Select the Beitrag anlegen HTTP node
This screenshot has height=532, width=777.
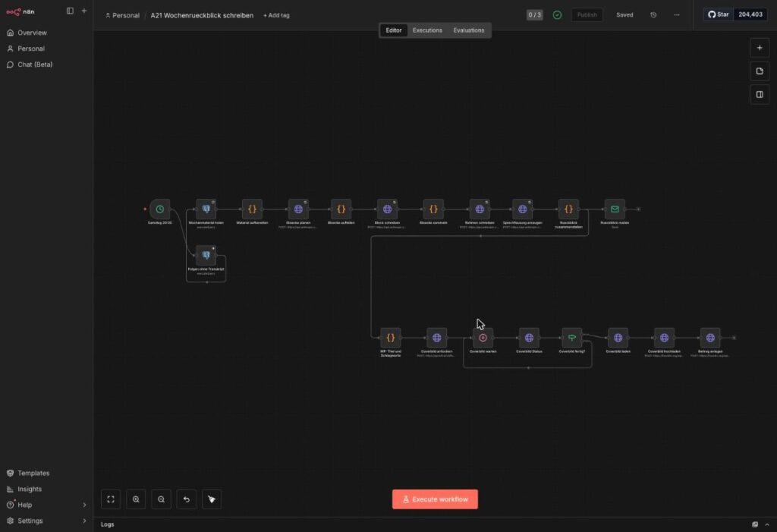710,338
